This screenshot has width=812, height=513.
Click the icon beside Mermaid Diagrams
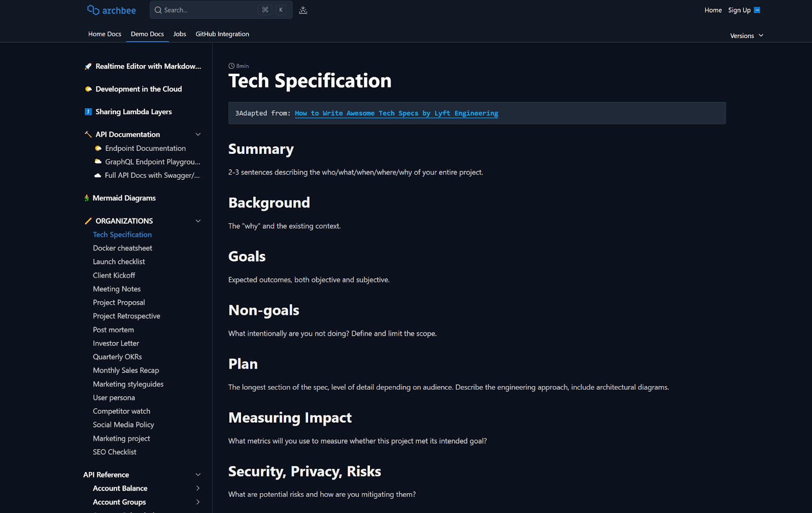point(86,198)
